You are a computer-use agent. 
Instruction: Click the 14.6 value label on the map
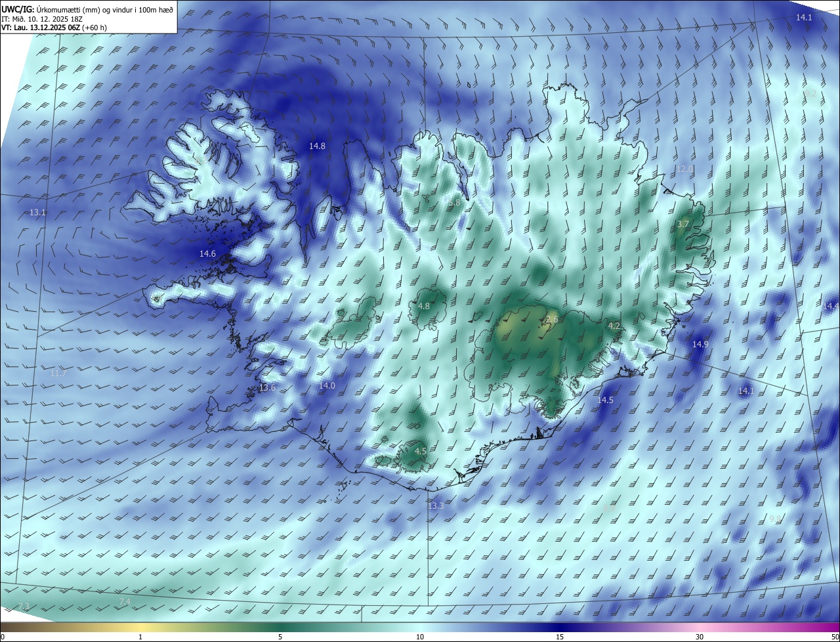pos(207,254)
